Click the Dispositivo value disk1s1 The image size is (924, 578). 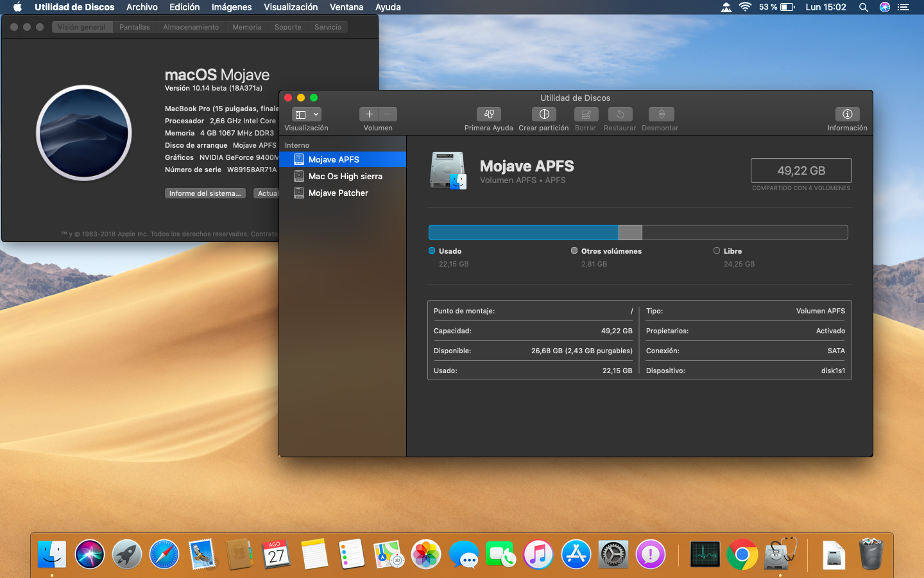click(833, 371)
